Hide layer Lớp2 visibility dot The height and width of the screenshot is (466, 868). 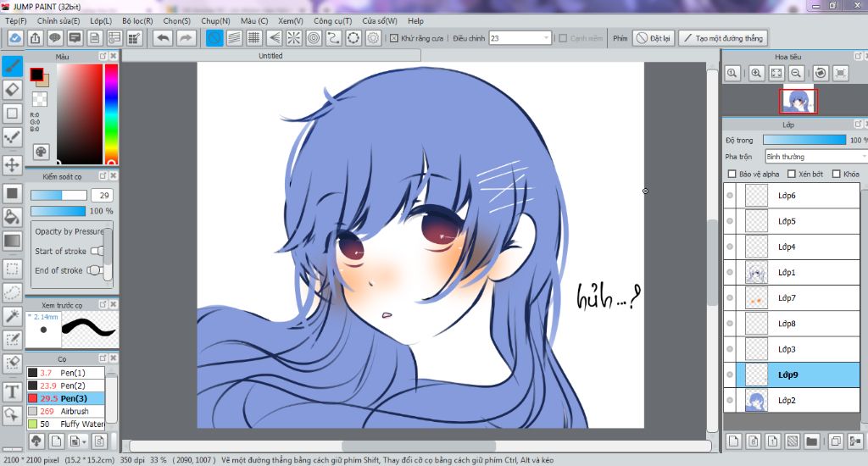[730, 400]
